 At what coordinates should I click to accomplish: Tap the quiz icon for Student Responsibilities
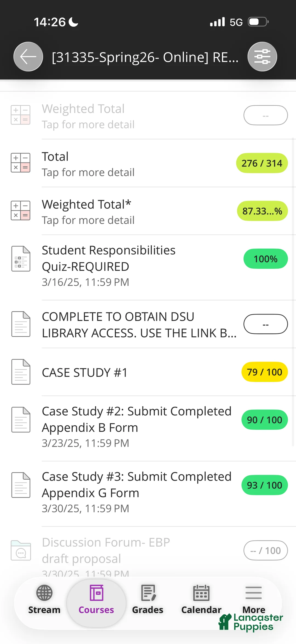[21, 259]
